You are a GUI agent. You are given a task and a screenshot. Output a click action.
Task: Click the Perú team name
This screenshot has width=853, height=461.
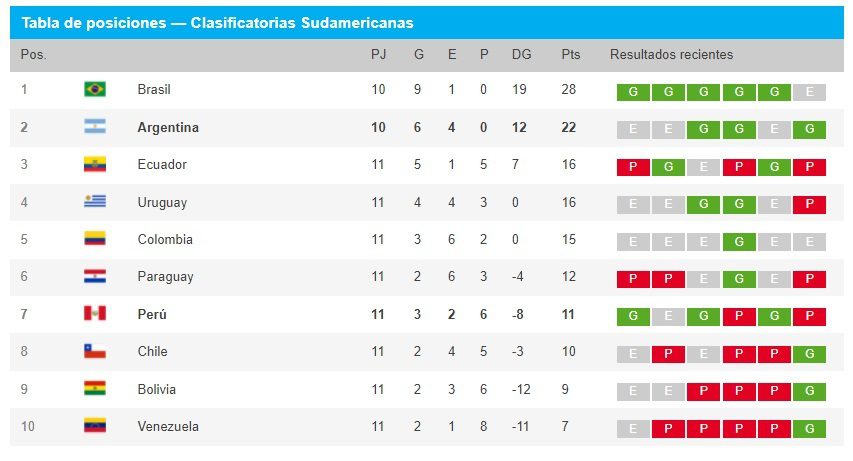click(152, 314)
